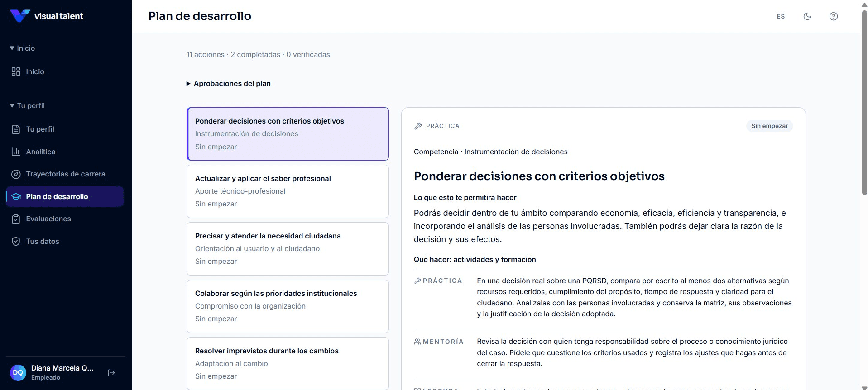The image size is (868, 390).
Task: Click the 'Plan de desarrollo' page title
Action: point(200,16)
